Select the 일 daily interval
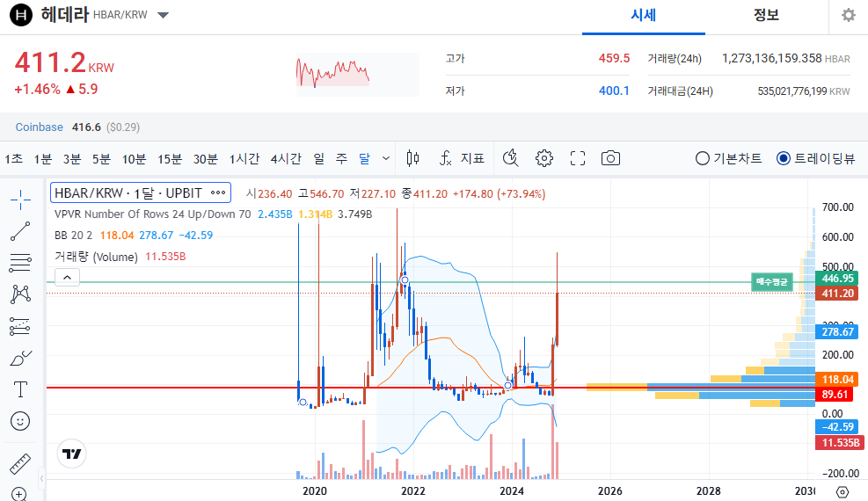This screenshot has height=501, width=868. coord(319,159)
